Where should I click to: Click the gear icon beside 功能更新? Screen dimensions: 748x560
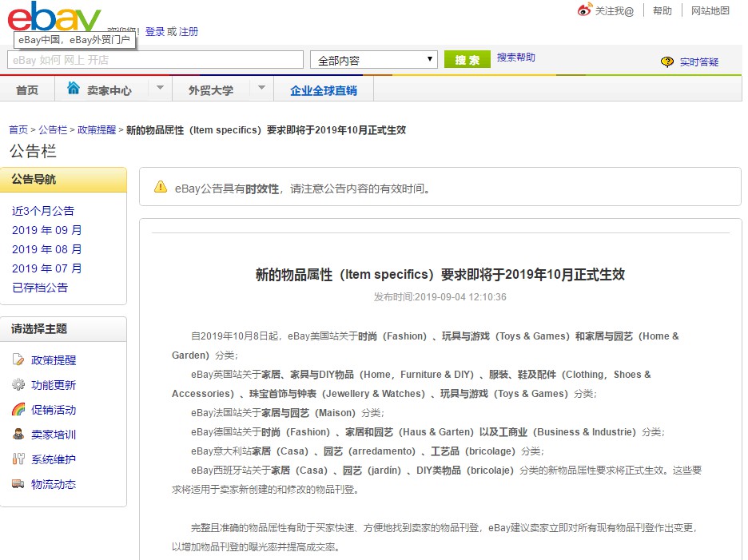tap(18, 384)
